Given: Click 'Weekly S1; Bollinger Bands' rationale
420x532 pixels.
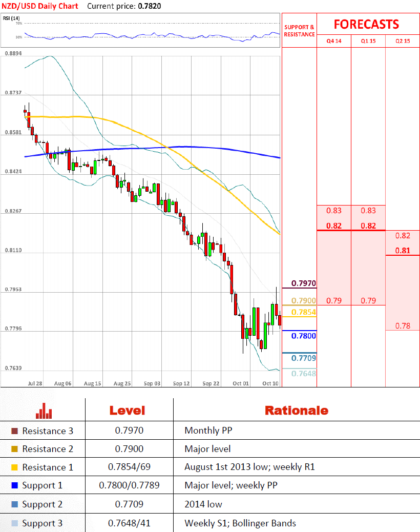Looking at the screenshot, I should [240, 523].
